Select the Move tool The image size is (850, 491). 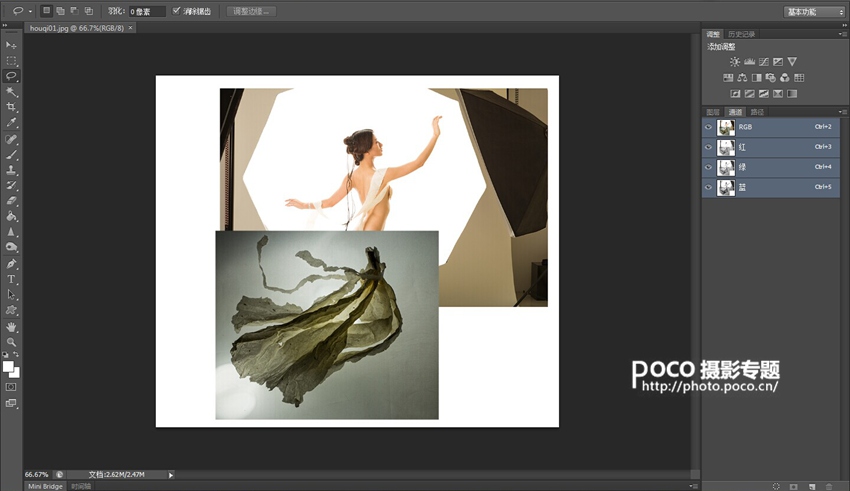11,45
